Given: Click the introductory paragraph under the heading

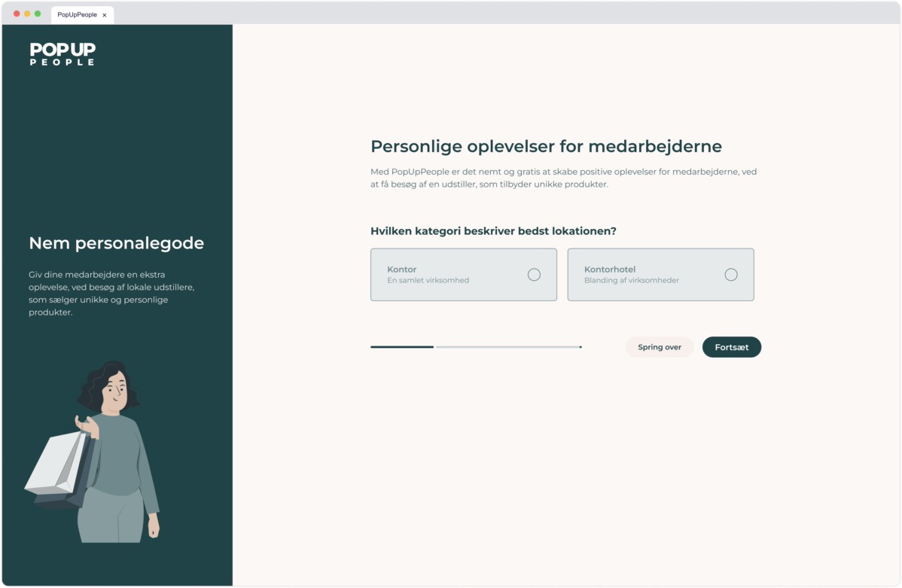Looking at the screenshot, I should (563, 178).
